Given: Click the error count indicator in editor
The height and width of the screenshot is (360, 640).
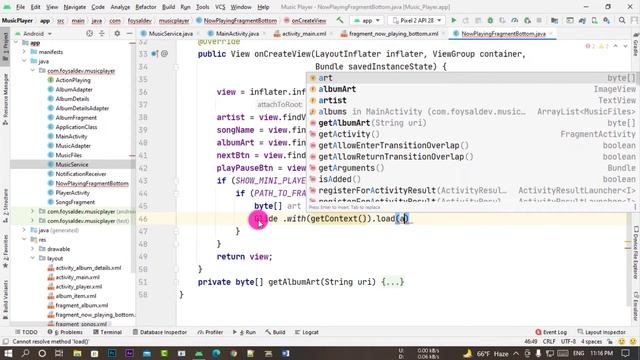Looking at the screenshot, I should pyautogui.click(x=590, y=46).
